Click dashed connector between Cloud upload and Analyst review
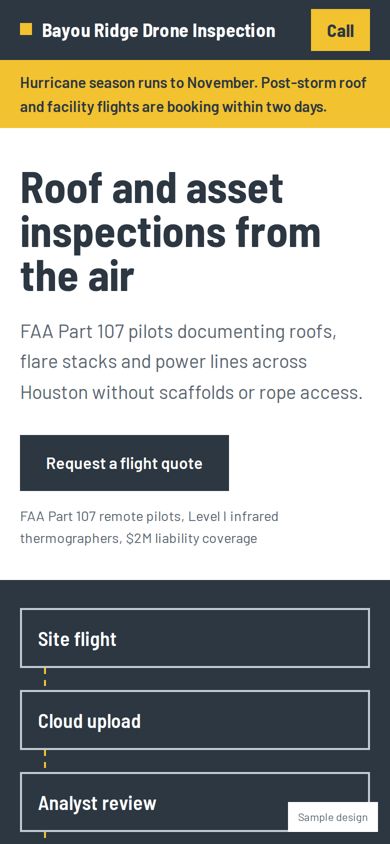390x844 pixels. (x=45, y=761)
